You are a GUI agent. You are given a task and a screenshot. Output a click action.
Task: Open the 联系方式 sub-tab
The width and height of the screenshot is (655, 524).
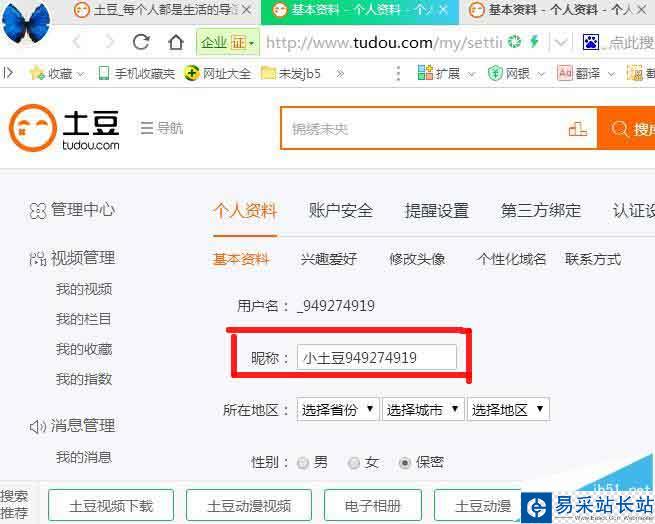pos(593,259)
